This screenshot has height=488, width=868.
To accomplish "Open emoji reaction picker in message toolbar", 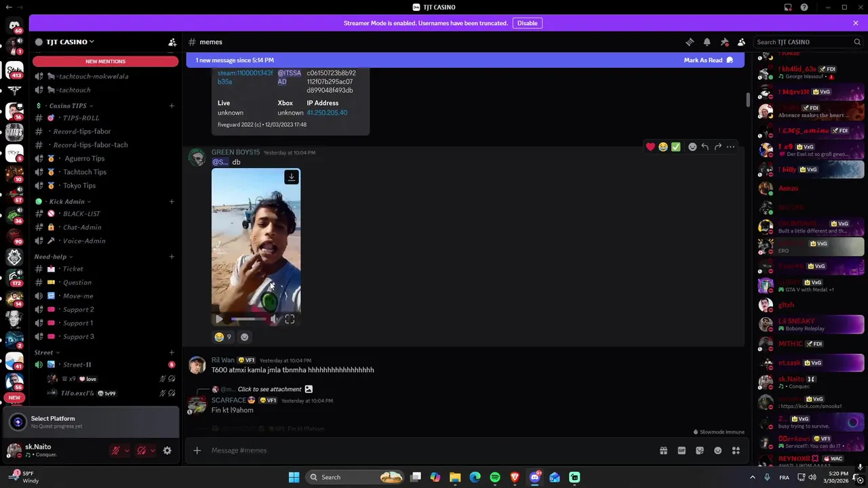I will 692,146.
